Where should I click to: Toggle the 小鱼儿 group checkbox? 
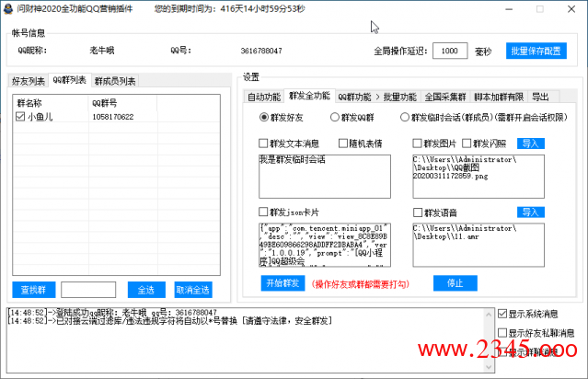20,117
